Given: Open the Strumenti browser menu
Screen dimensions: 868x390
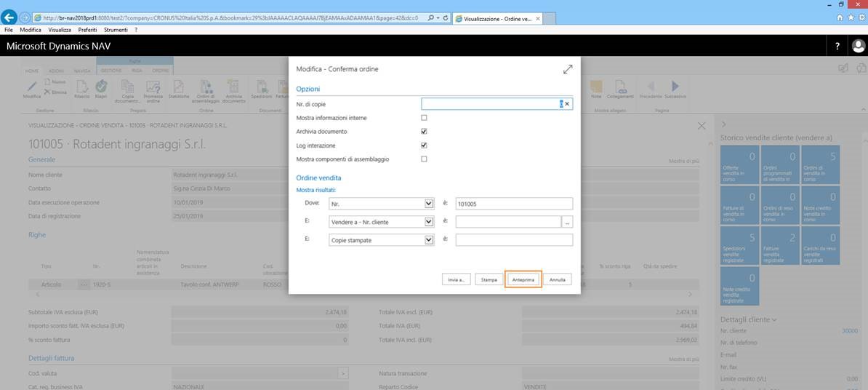Looking at the screenshot, I should click(x=116, y=30).
